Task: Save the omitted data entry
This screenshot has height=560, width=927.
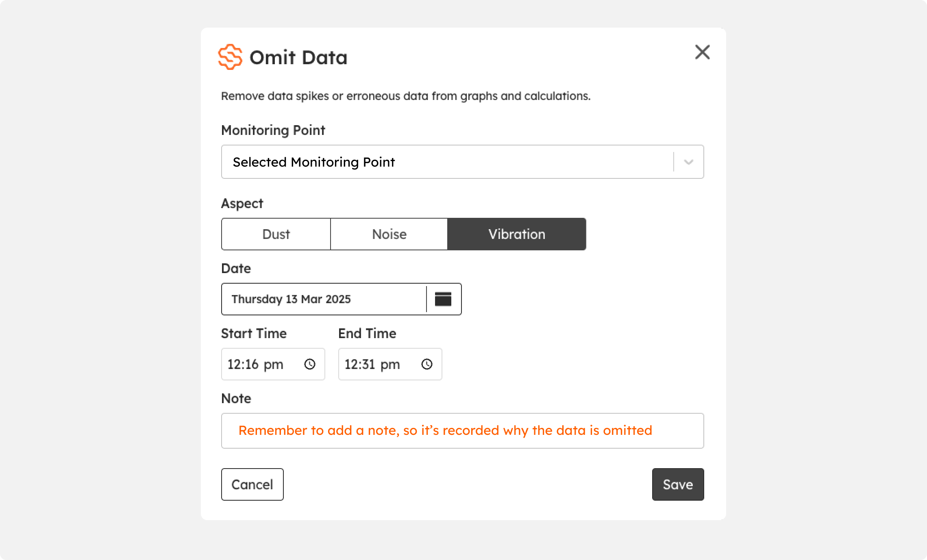Action: coord(678,484)
